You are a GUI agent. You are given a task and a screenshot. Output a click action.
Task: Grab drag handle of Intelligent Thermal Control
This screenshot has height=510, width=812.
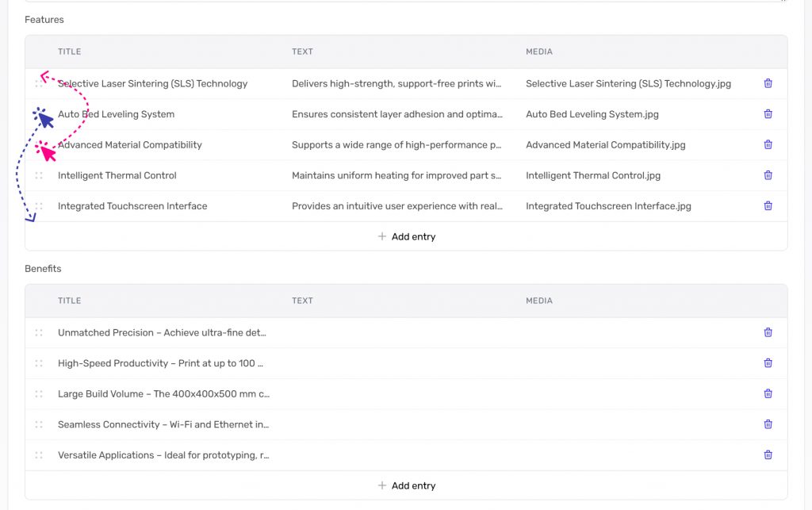point(39,175)
